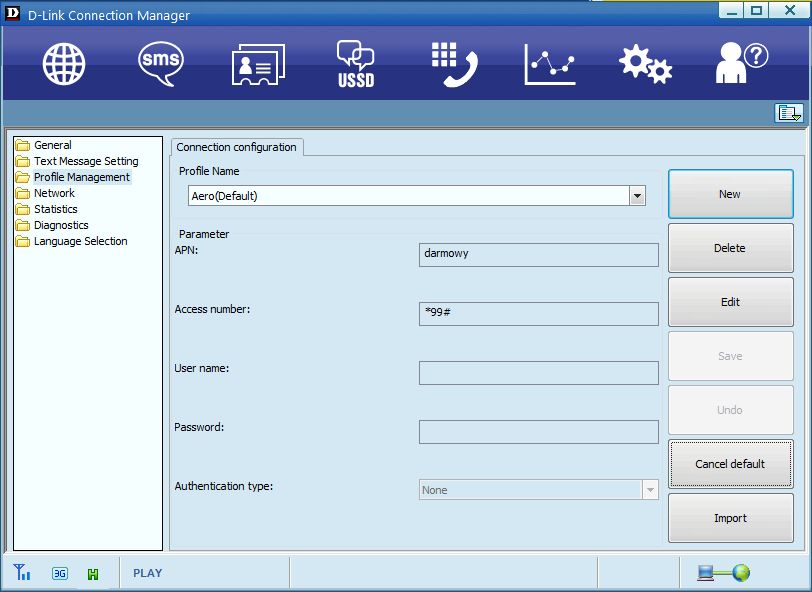Click the D-Link title bar logo
The width and height of the screenshot is (812, 592).
coord(11,14)
